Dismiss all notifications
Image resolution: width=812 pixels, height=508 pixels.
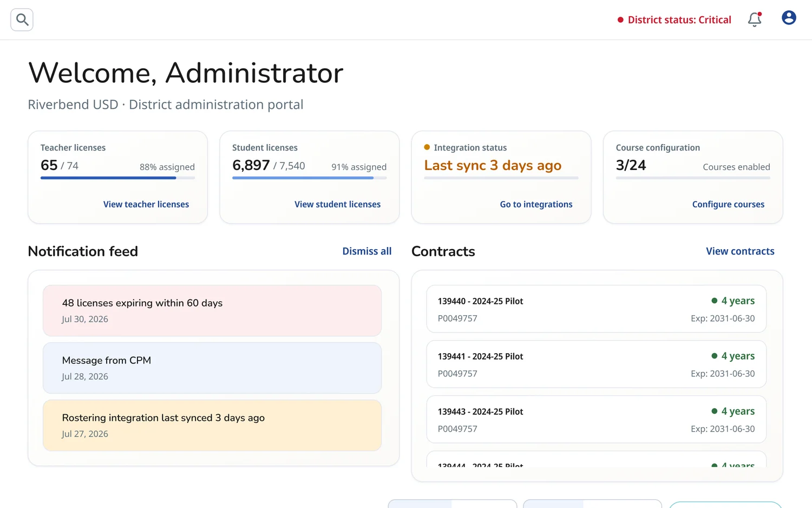[x=366, y=251]
